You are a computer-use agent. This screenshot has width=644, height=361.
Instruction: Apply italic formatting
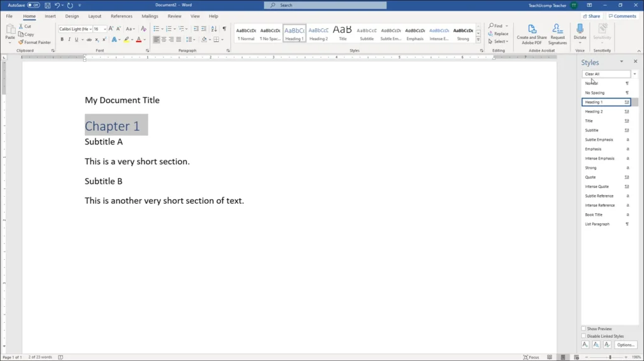coord(69,40)
